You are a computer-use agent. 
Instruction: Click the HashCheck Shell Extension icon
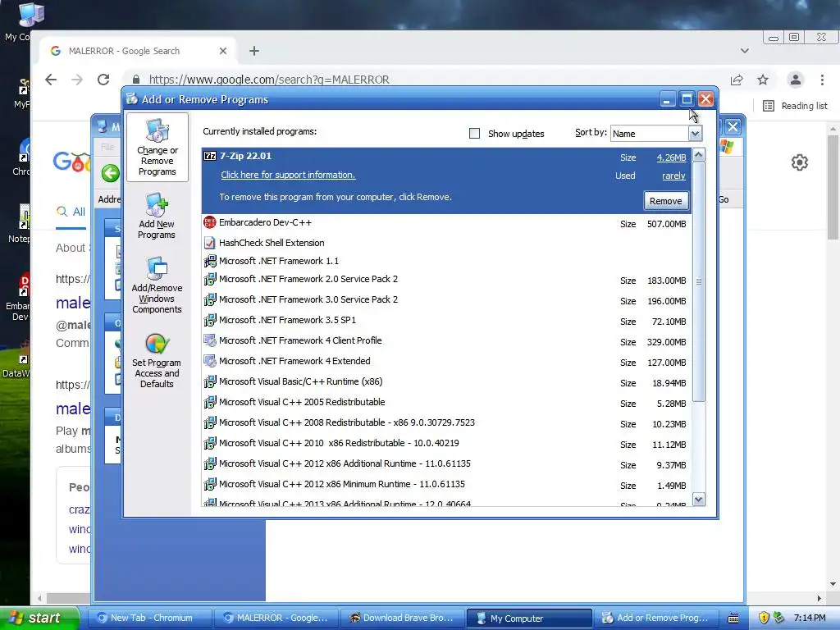210,243
